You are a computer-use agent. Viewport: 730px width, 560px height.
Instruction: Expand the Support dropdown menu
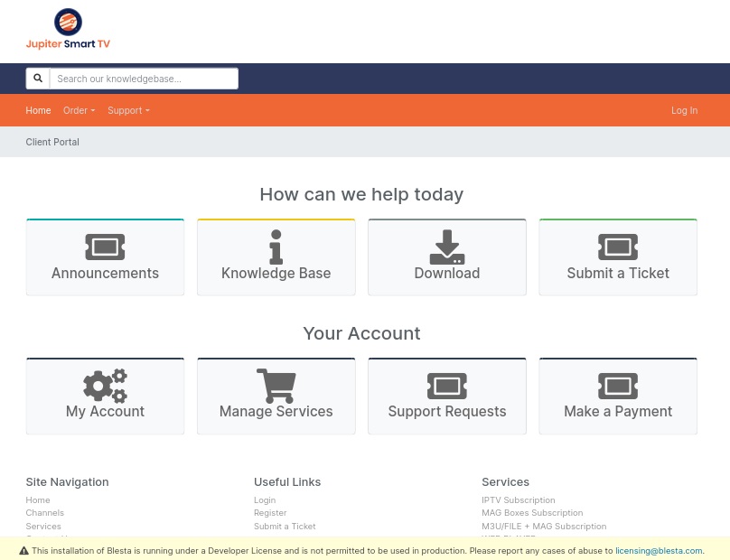click(128, 110)
